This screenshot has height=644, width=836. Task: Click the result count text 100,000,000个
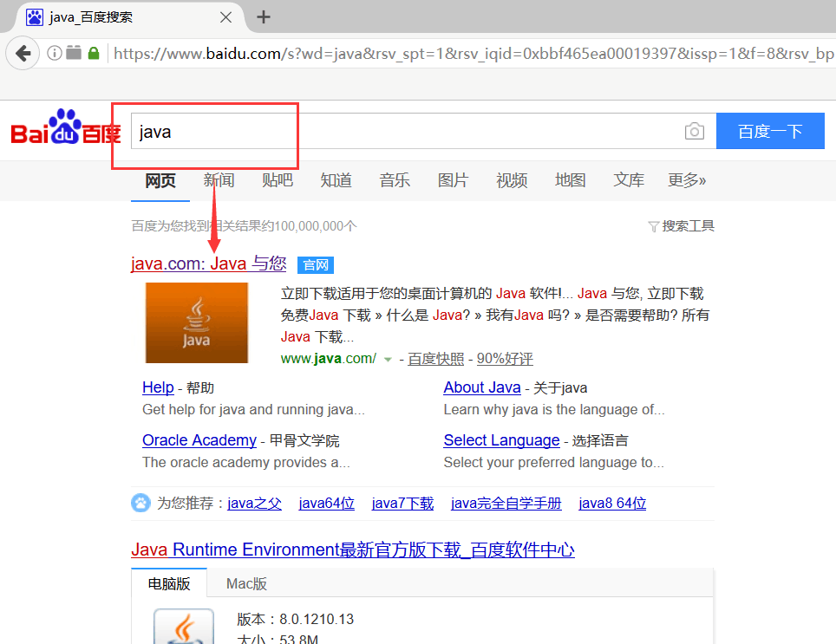[x=316, y=226]
